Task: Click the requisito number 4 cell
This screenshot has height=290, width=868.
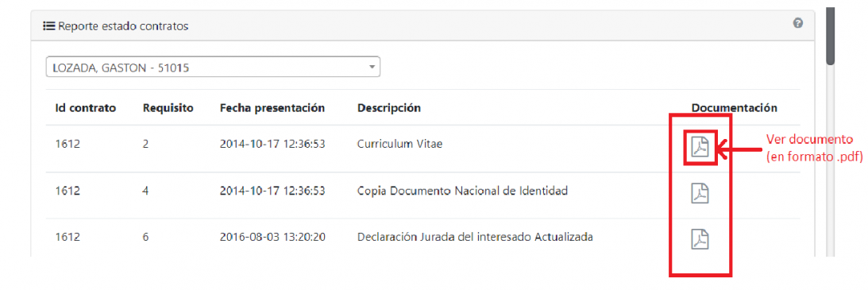Action: tap(146, 191)
